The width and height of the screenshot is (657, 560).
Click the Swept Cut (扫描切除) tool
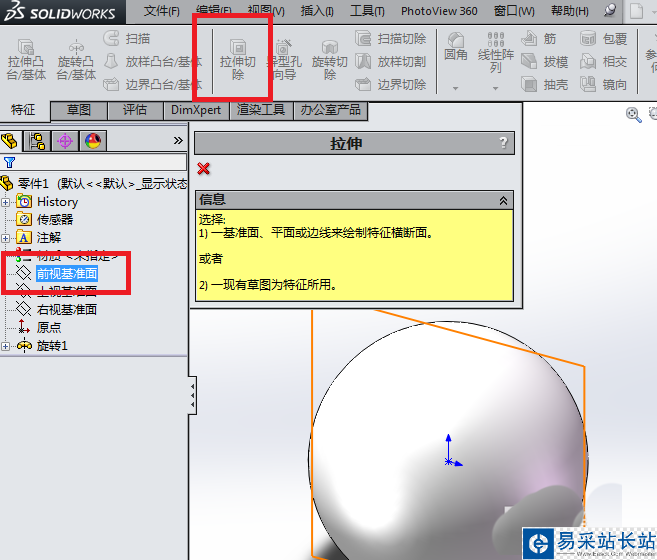pyautogui.click(x=391, y=39)
